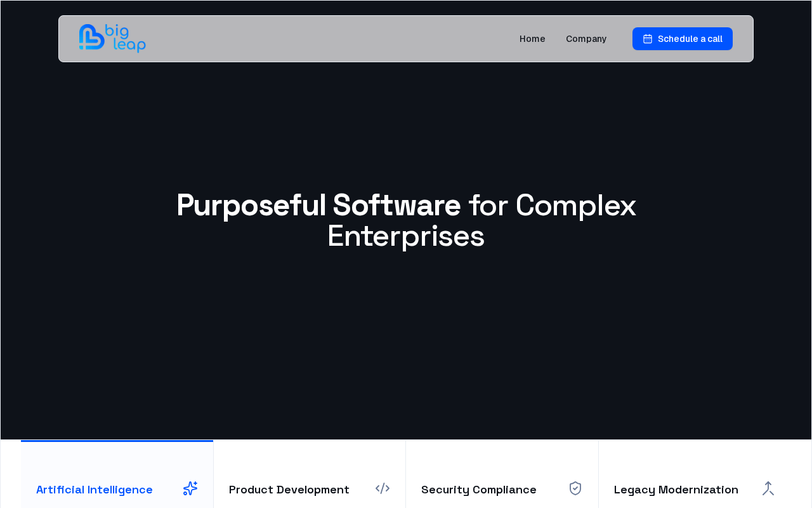Click the code brackets icon beside Product Development
Image resolution: width=812 pixels, height=508 pixels.
[383, 488]
